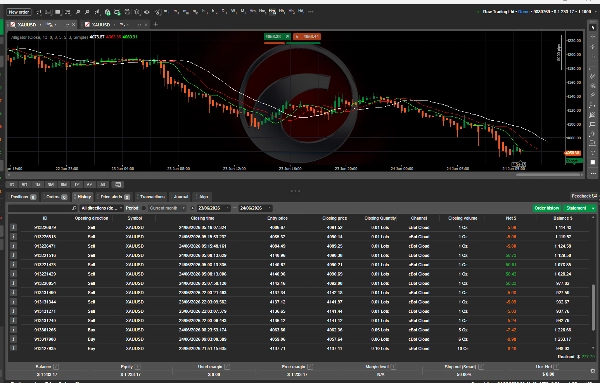Click the detach icon beside bottom timeframe buttons
The image size is (600, 383).
(118, 184)
